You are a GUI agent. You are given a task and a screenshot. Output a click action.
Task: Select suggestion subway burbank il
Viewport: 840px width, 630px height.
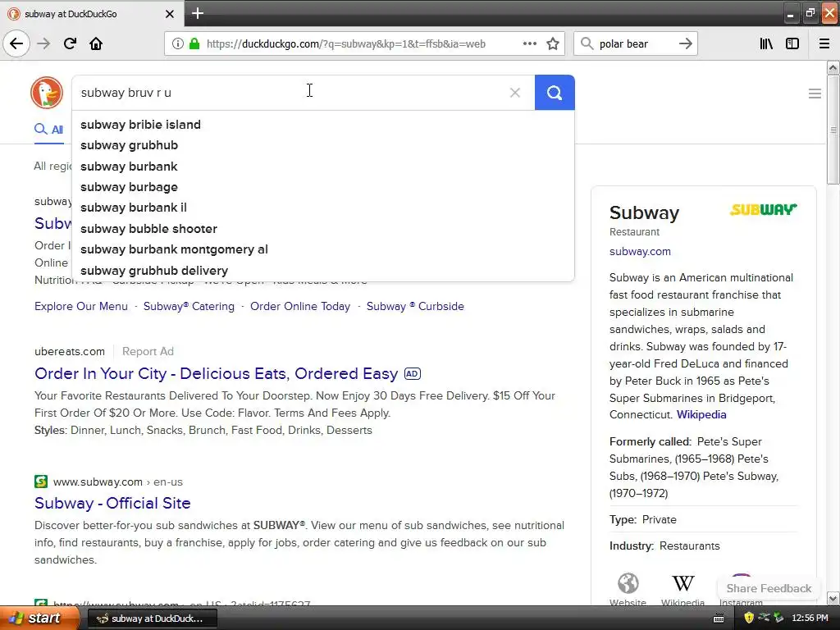coord(323,208)
